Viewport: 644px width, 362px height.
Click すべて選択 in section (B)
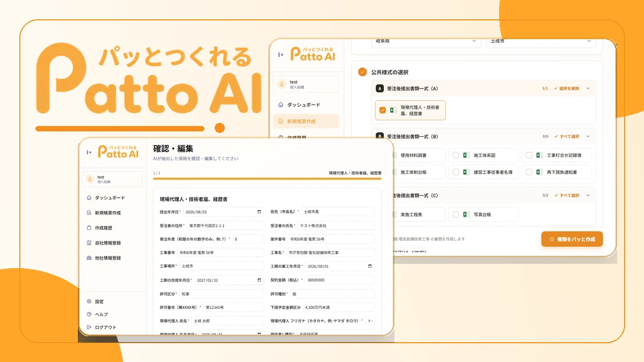(x=566, y=136)
